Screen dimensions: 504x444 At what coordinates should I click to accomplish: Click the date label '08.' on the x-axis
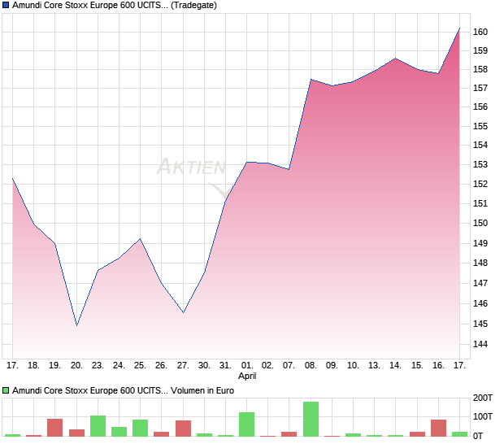coord(311,366)
